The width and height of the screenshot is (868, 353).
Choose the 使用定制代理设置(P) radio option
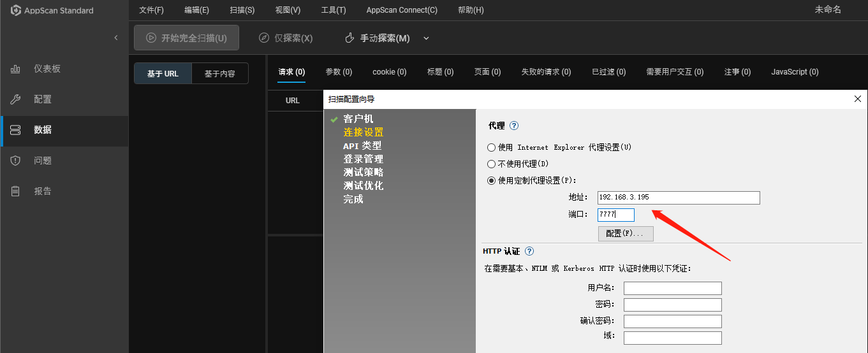[491, 180]
